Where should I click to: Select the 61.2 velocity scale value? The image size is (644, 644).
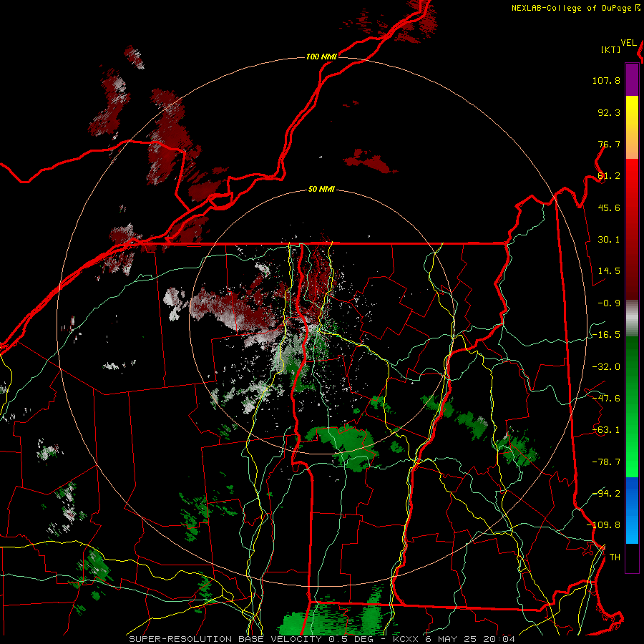tap(609, 176)
